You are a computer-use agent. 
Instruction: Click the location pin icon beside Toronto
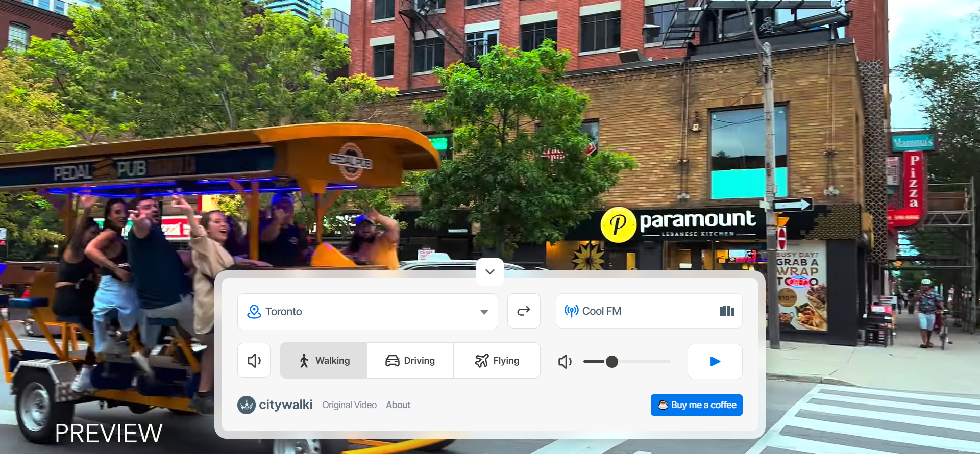click(254, 311)
